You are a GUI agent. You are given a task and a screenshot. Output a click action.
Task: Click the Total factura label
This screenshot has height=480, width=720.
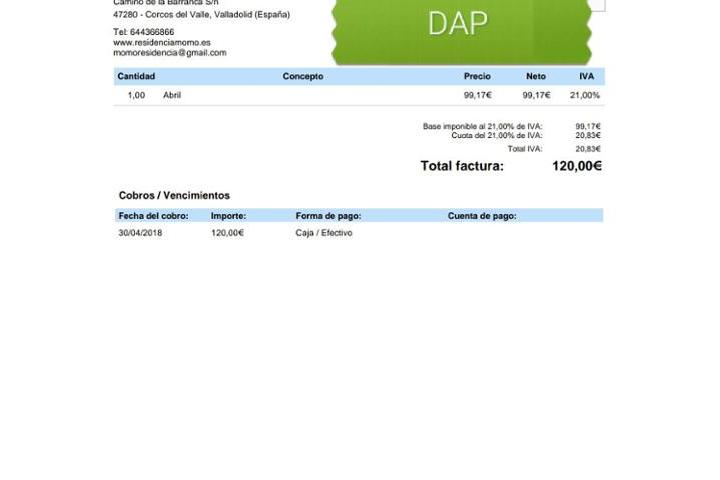click(x=462, y=166)
